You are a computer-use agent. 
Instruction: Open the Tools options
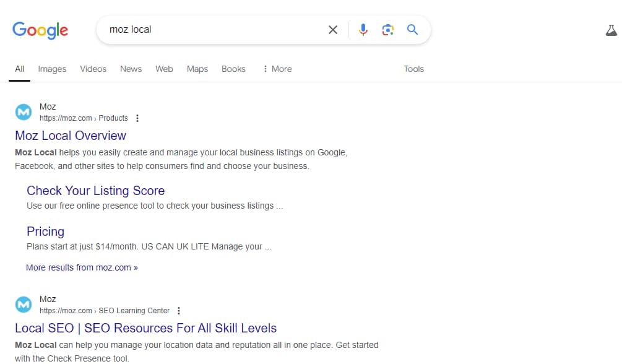click(413, 69)
